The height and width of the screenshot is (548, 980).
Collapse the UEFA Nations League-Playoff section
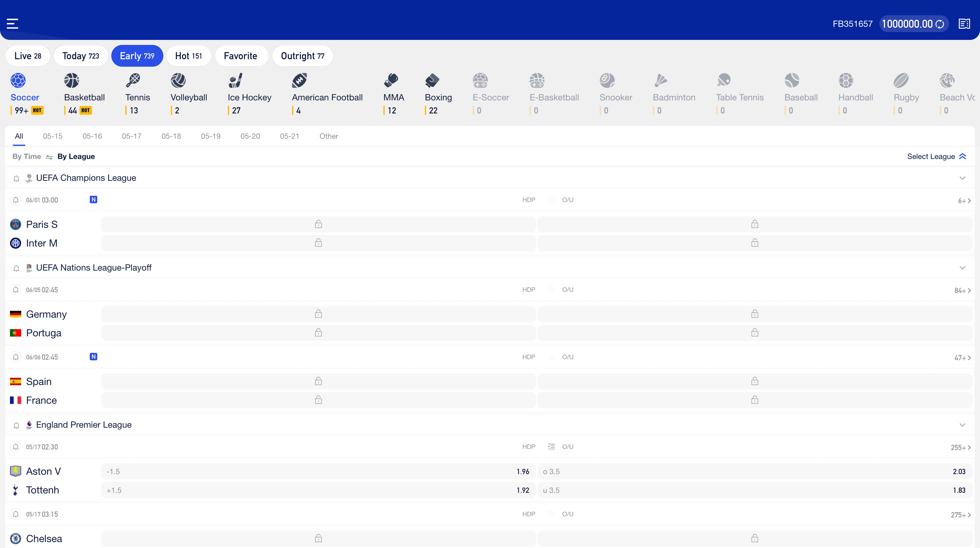963,267
